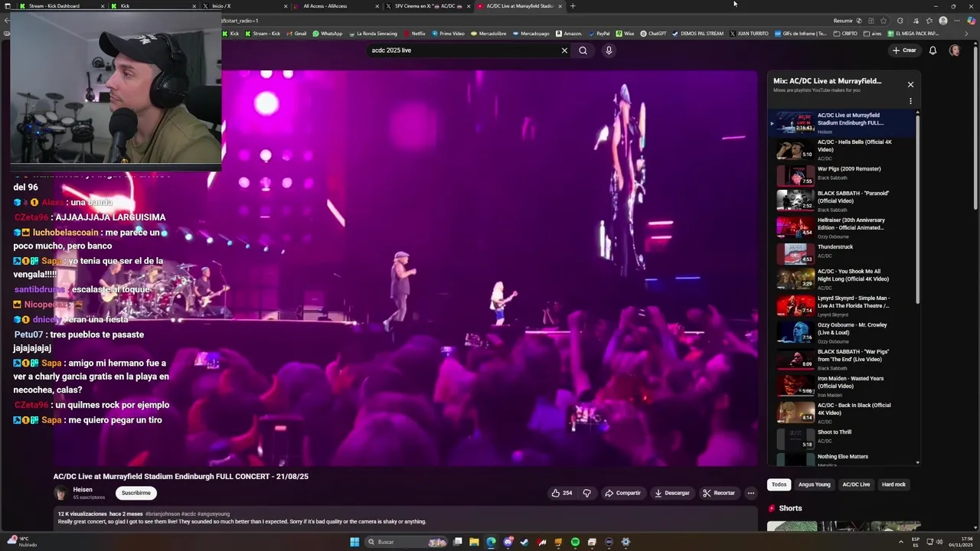Close the Mix playlist panel
The width and height of the screenshot is (980, 551).
coord(910,84)
